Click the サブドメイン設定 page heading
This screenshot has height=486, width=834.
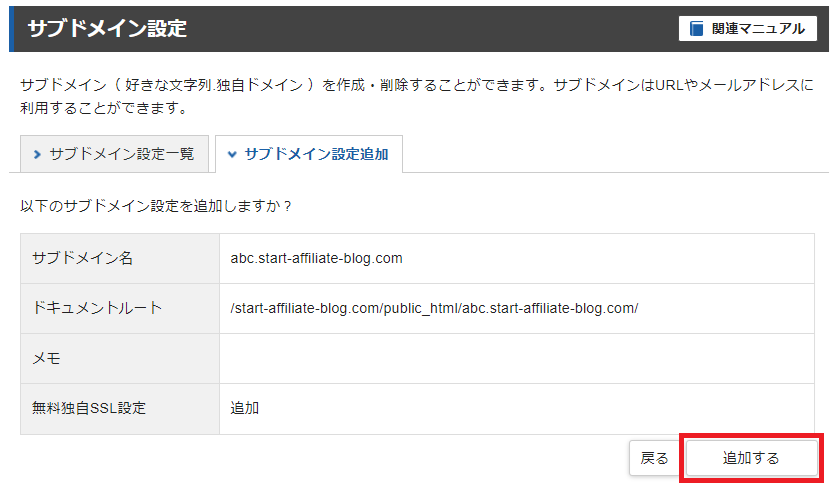[107, 29]
